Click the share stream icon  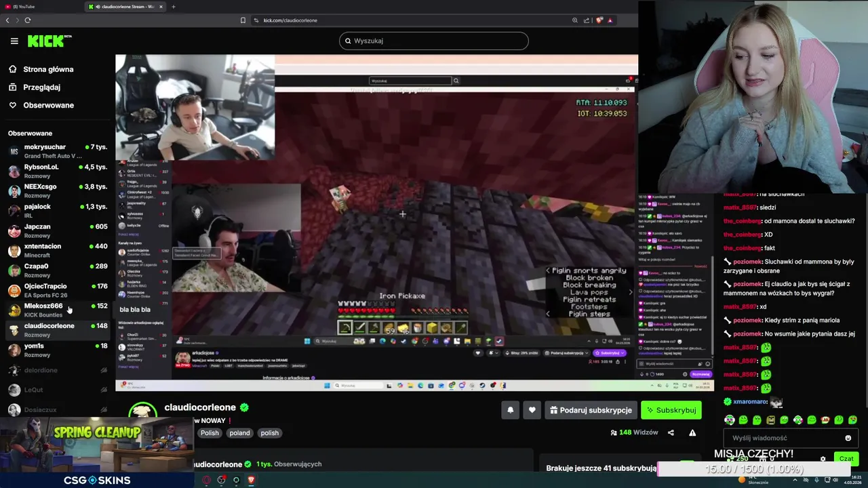coord(671,432)
